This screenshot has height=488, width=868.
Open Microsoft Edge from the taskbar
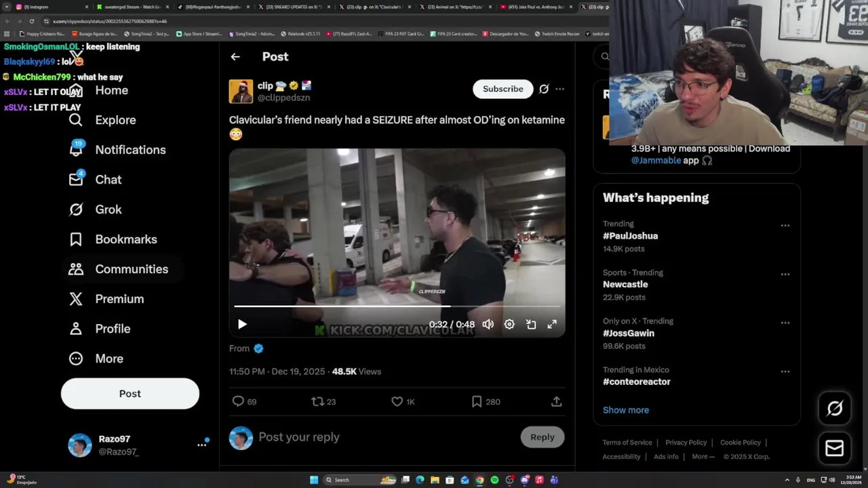point(420,480)
